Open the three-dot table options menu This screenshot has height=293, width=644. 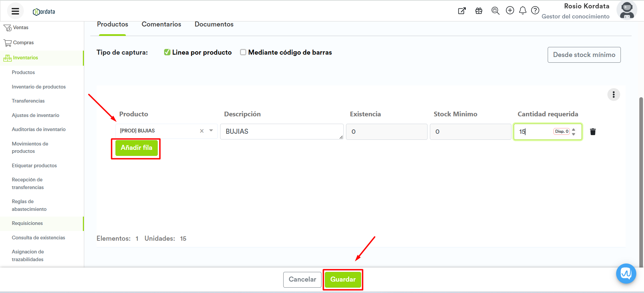613,95
